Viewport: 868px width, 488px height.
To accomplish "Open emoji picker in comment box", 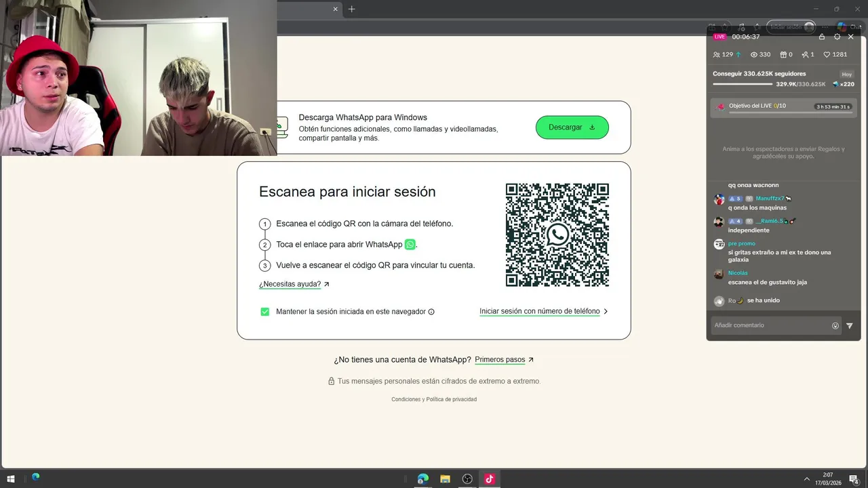I will pyautogui.click(x=835, y=325).
